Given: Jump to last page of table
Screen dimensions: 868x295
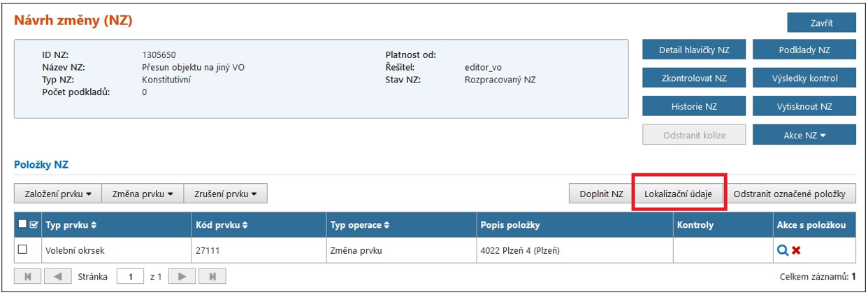Looking at the screenshot, I should pos(212,276).
